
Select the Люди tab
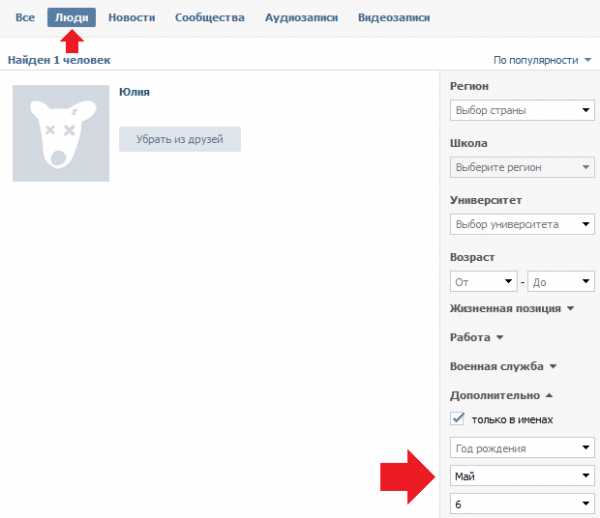[x=72, y=18]
